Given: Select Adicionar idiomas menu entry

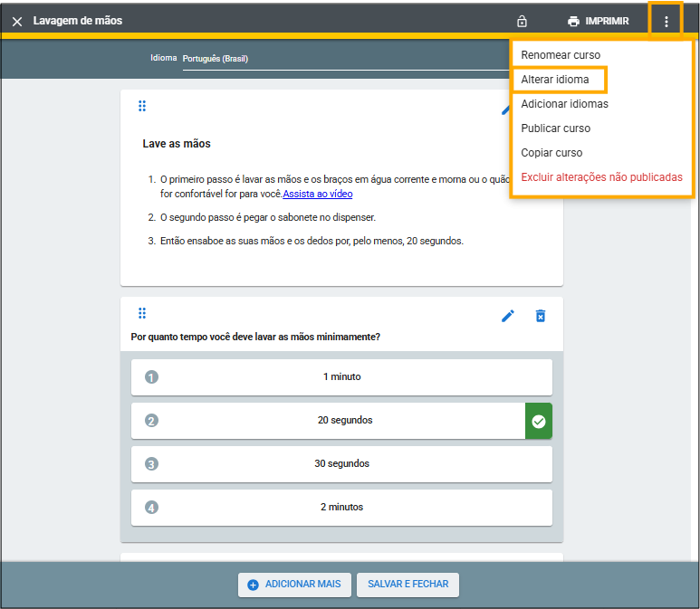Looking at the screenshot, I should 564,104.
